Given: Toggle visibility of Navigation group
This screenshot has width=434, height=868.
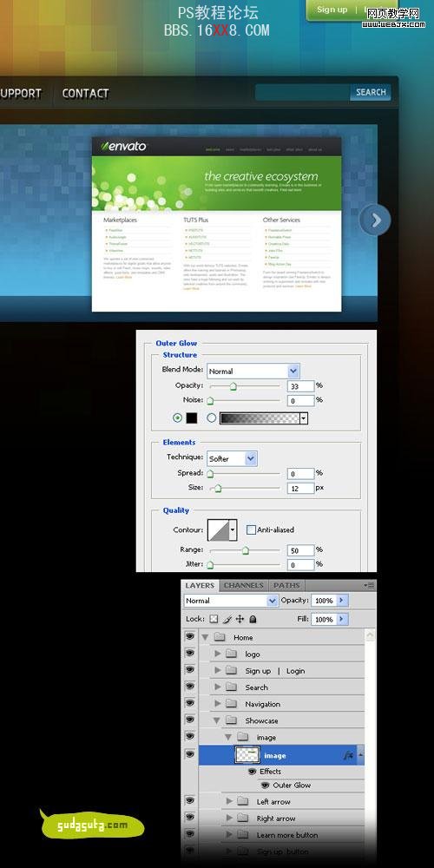Looking at the screenshot, I should (190, 704).
